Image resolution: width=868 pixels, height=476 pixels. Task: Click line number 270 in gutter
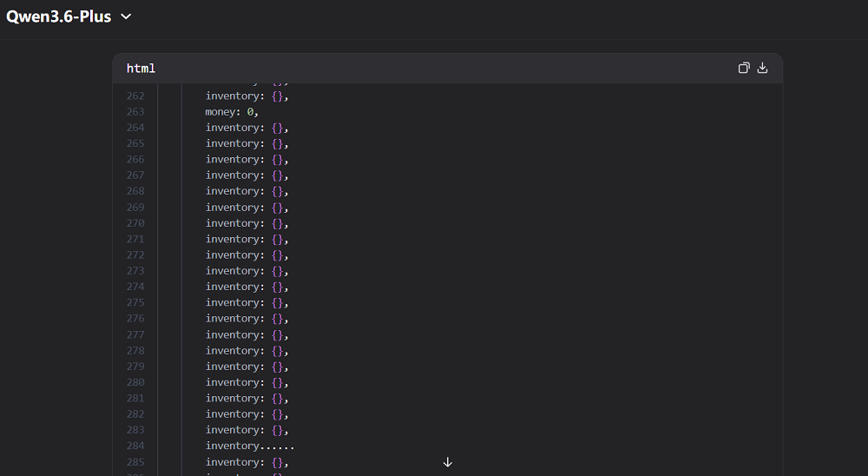coord(135,223)
